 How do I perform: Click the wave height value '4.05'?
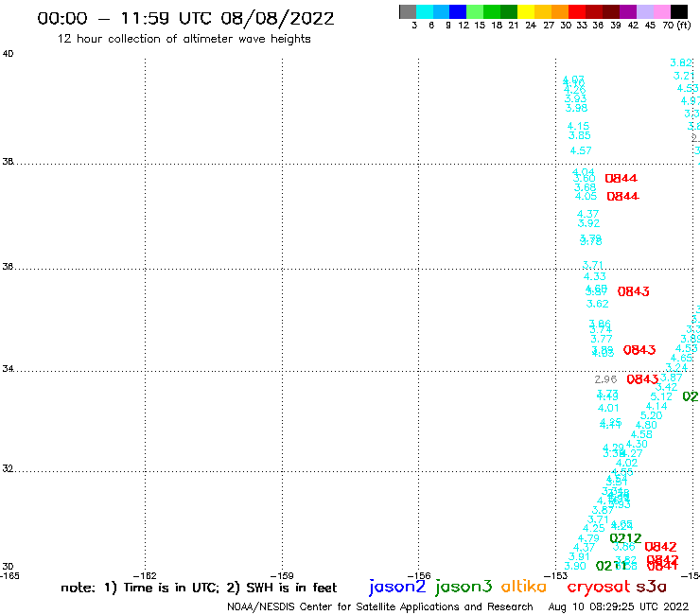coord(586,197)
